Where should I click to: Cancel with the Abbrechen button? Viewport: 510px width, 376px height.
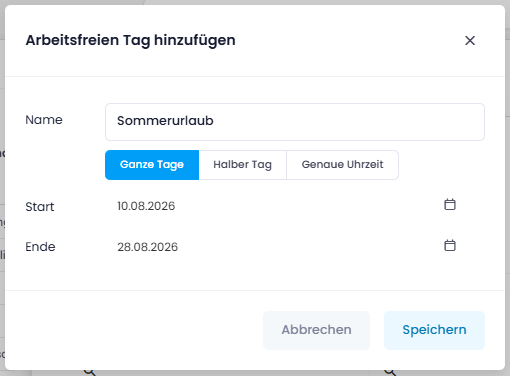tap(316, 330)
